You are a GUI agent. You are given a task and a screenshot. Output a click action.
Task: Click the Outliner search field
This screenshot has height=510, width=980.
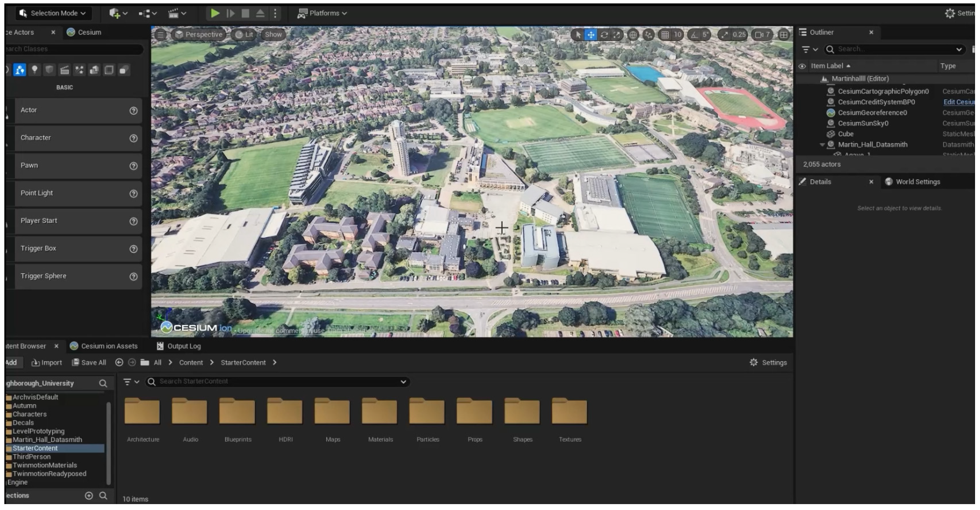[x=895, y=49]
